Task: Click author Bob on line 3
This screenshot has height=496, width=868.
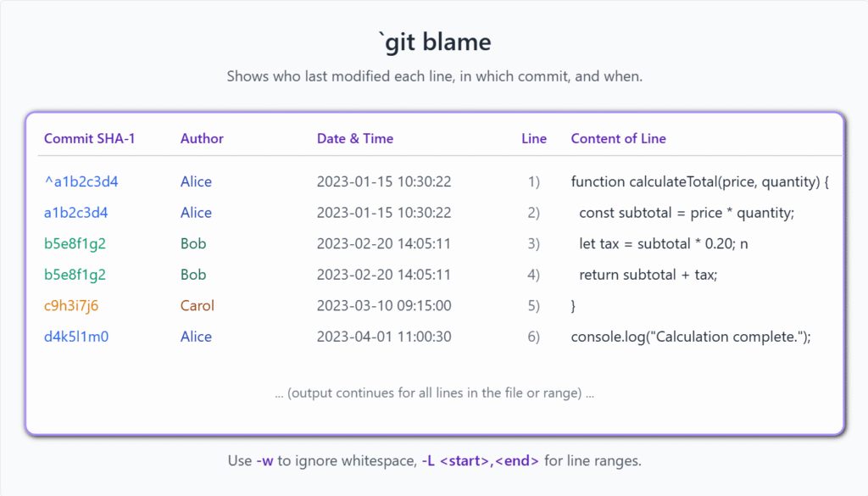Action: tap(193, 243)
